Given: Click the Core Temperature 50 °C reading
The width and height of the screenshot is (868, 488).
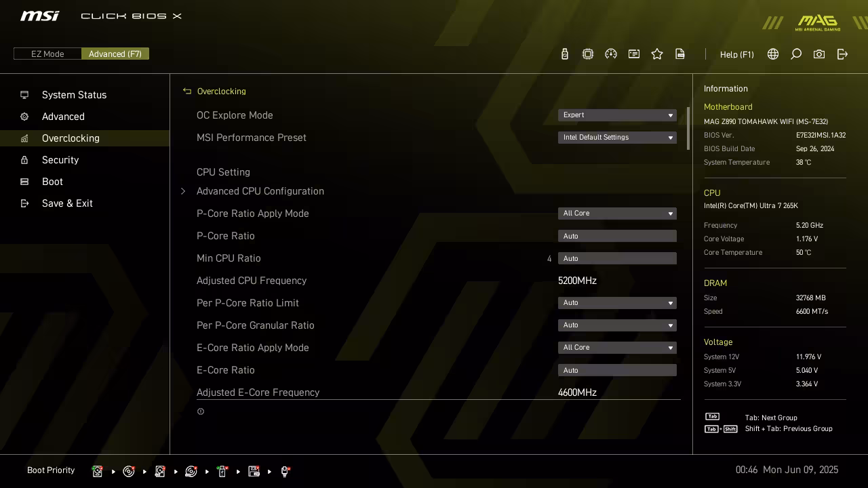Looking at the screenshot, I should click(x=804, y=252).
